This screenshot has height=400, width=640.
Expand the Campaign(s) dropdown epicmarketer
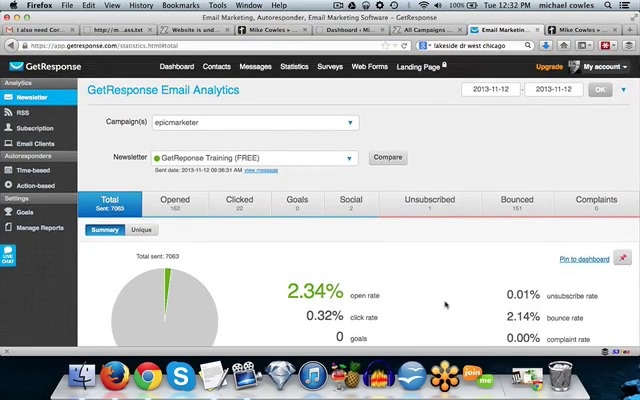coord(256,122)
